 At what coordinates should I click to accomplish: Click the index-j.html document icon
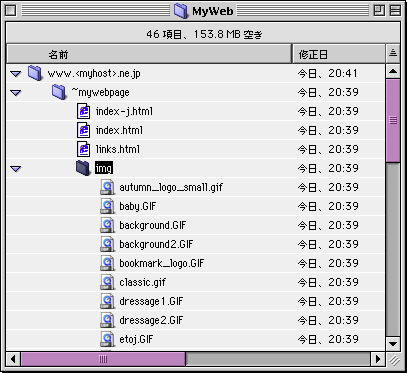83,111
